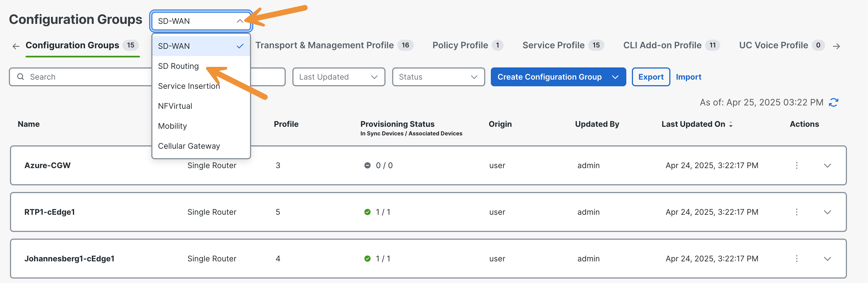Click green status icon for Johannesberg1-cEdge1
Screen dimensions: 868x283
(367, 258)
